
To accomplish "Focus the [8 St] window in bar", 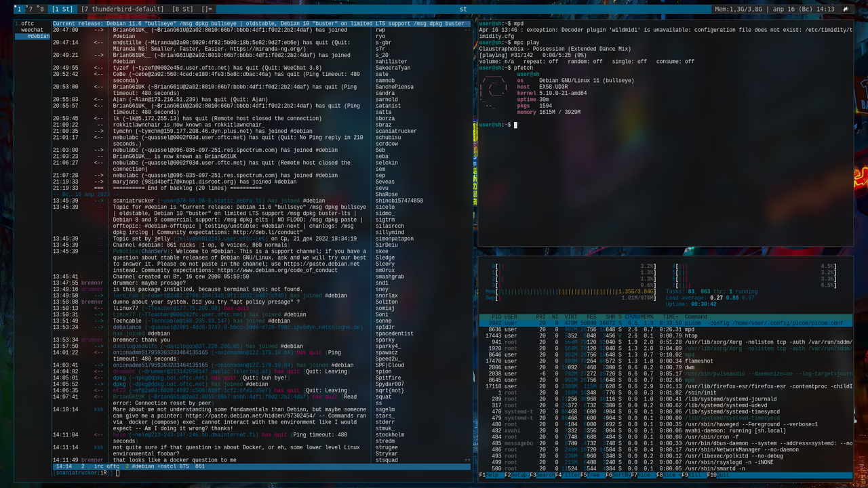I will 182,9.
